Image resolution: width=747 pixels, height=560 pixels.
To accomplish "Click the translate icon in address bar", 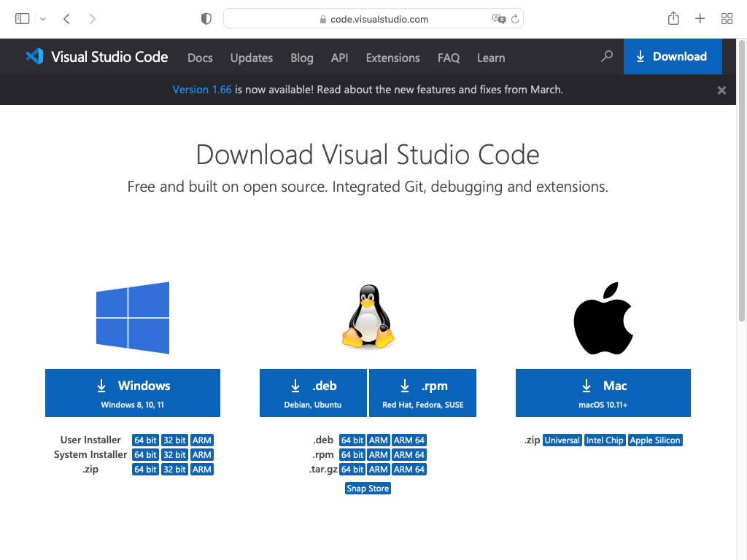I will coord(498,19).
